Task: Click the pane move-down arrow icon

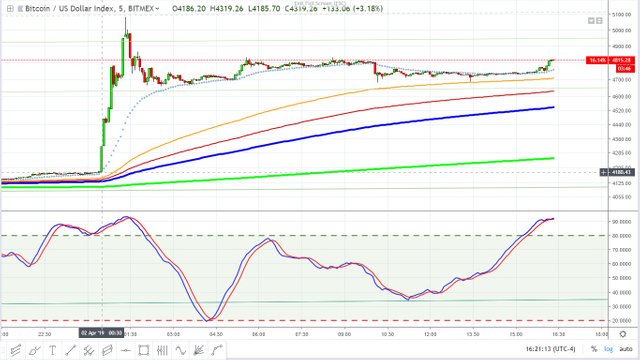Action: (591, 21)
